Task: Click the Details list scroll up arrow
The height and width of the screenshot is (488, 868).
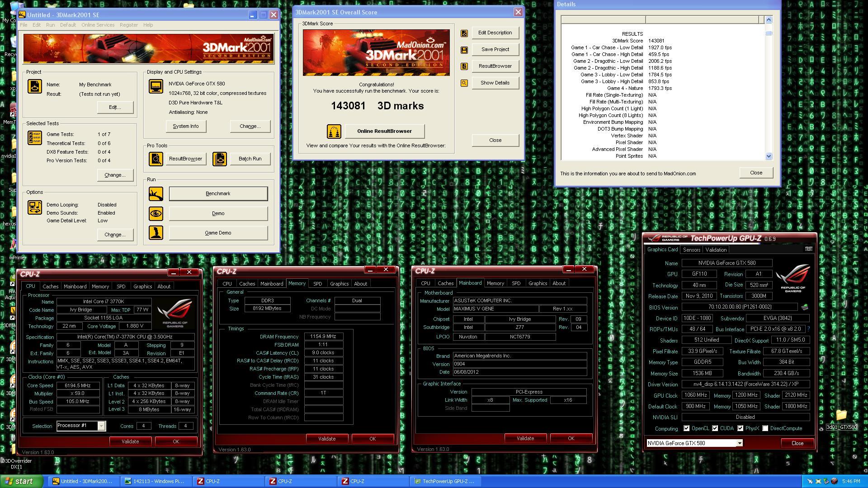Action: [769, 19]
